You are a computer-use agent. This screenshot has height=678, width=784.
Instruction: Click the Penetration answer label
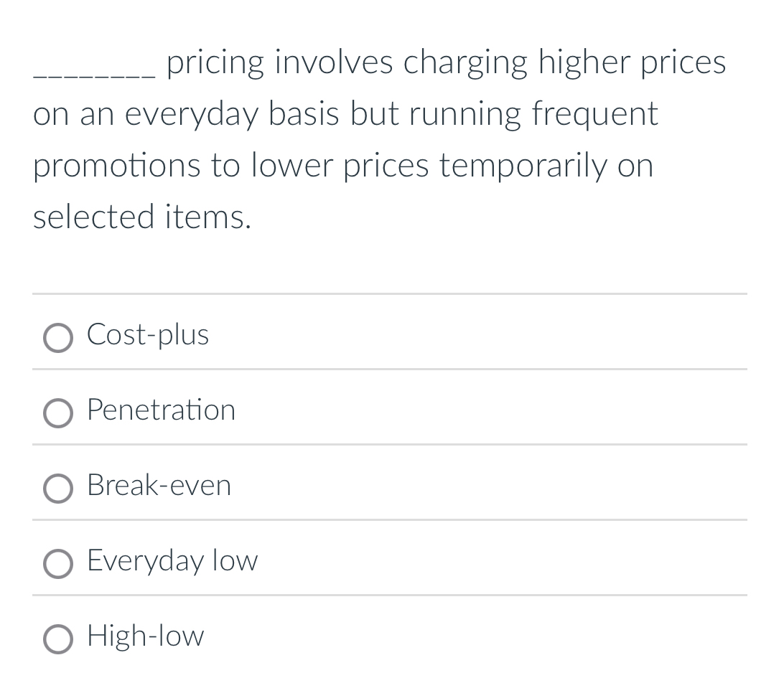pyautogui.click(x=161, y=411)
